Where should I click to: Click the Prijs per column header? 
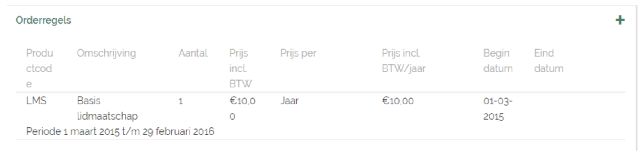[298, 53]
